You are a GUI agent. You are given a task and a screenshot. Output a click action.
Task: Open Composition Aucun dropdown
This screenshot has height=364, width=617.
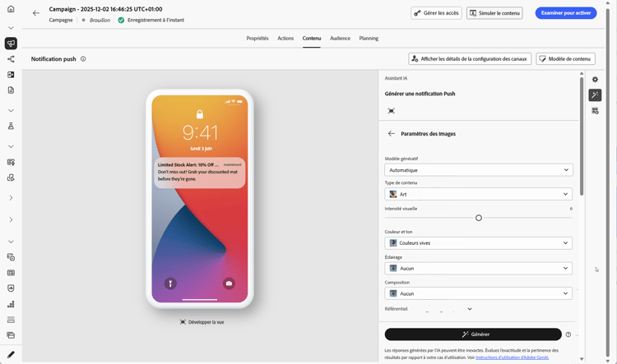(x=479, y=293)
